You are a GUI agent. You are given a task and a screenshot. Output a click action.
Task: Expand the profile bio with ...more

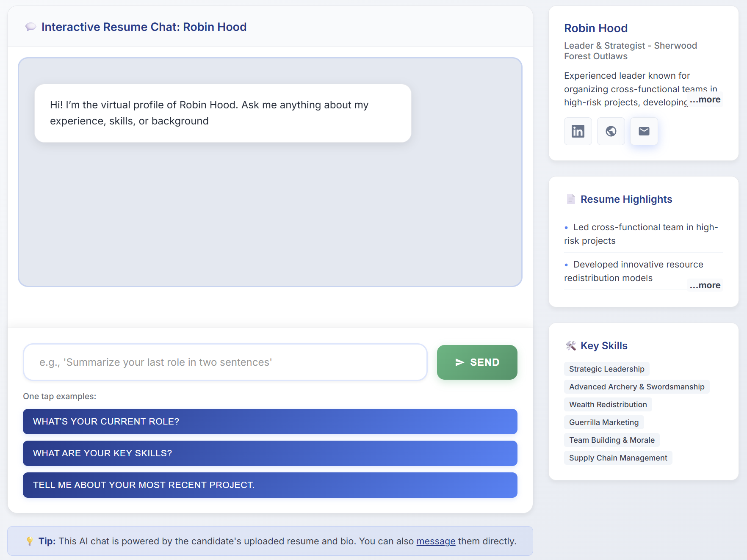coord(705,99)
